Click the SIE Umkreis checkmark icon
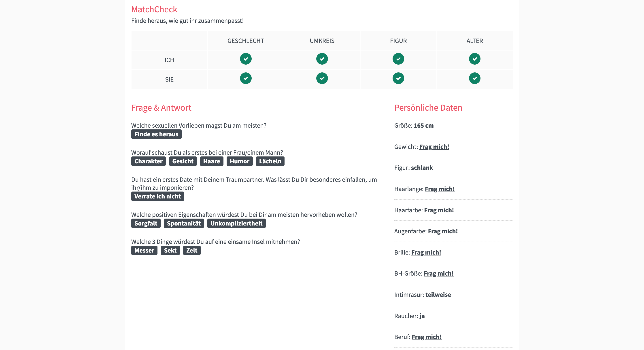Image resolution: width=644 pixels, height=350 pixels. (322, 78)
